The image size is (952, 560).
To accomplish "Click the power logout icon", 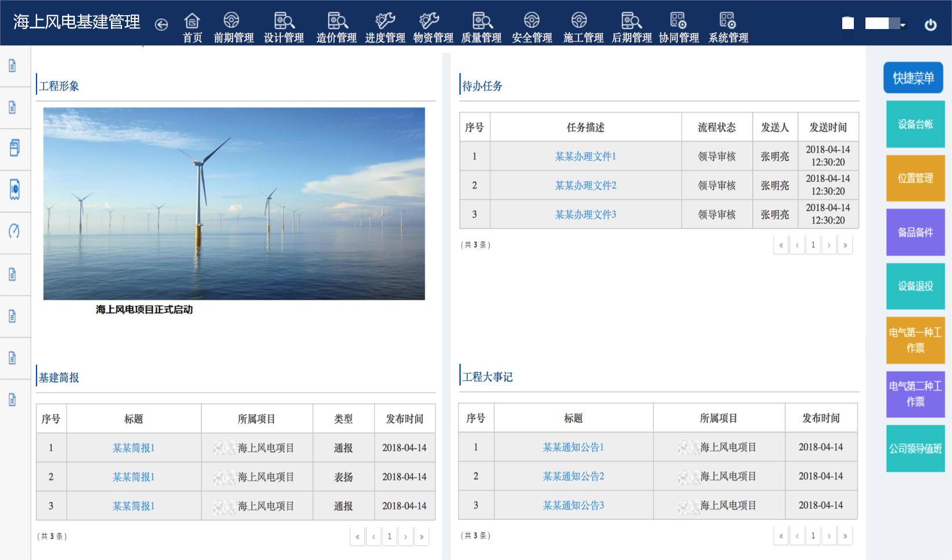I will coord(930,24).
